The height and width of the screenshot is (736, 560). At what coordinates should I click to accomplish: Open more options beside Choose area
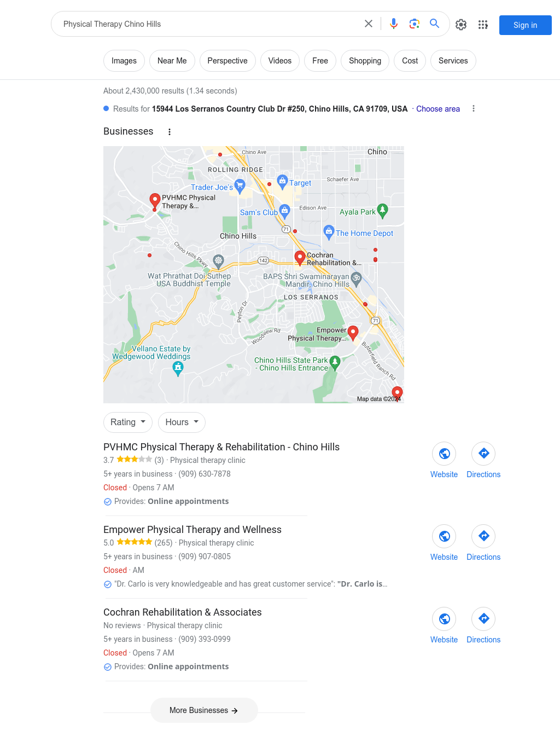click(474, 109)
